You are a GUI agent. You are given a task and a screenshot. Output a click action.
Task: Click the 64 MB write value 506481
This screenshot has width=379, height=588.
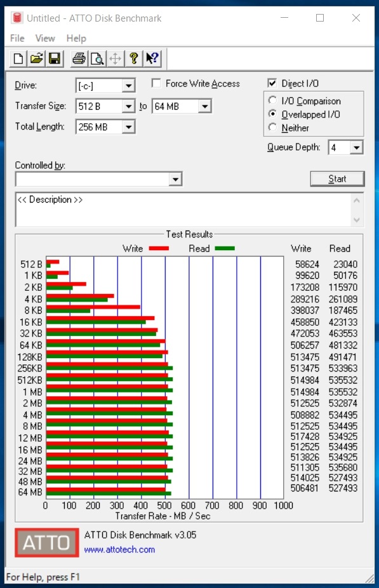pos(304,488)
